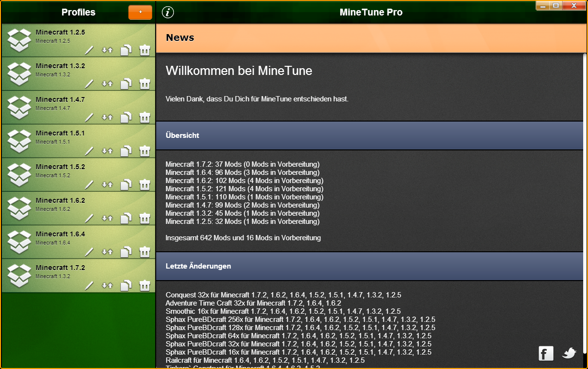The height and width of the screenshot is (369, 588).
Task: Open the info icon beside MineTune Pro
Action: click(x=168, y=12)
